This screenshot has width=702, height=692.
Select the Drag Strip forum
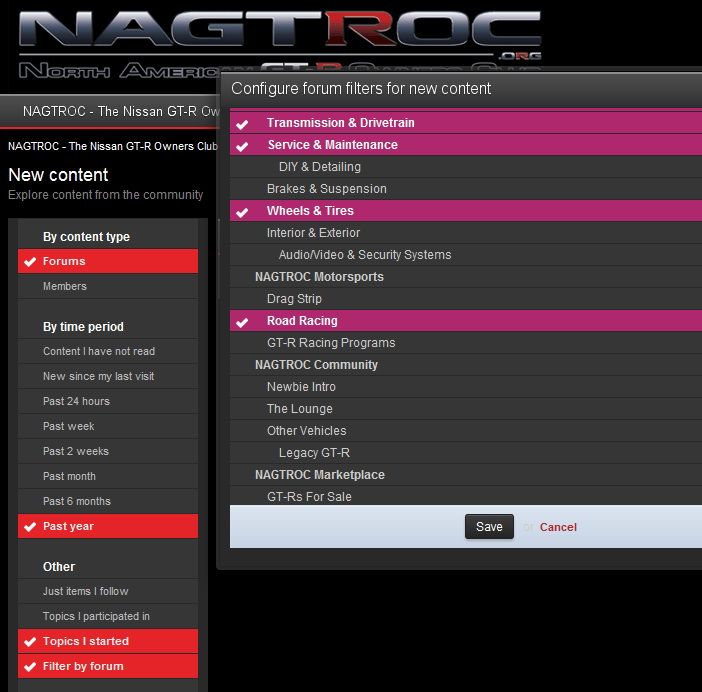tap(466, 299)
